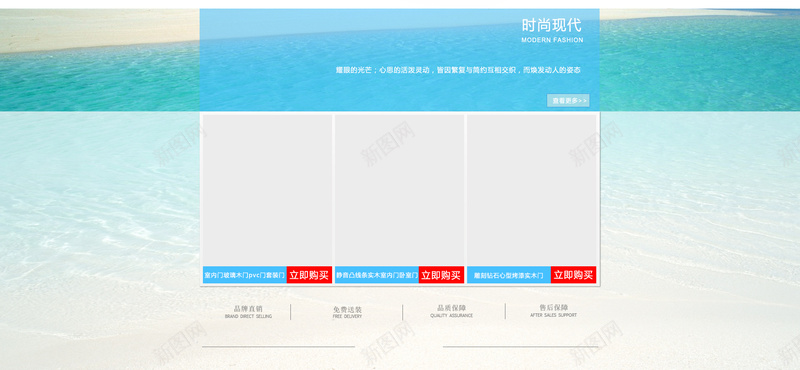Click 立即购买 for 雕刻钻石心型烤漆实木门

point(573,275)
